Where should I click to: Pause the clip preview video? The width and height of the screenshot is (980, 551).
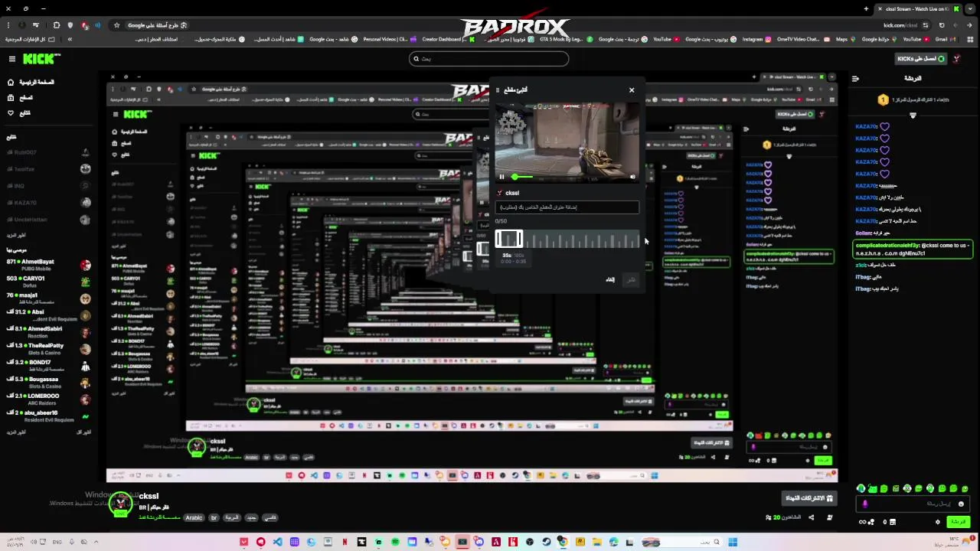[502, 177]
